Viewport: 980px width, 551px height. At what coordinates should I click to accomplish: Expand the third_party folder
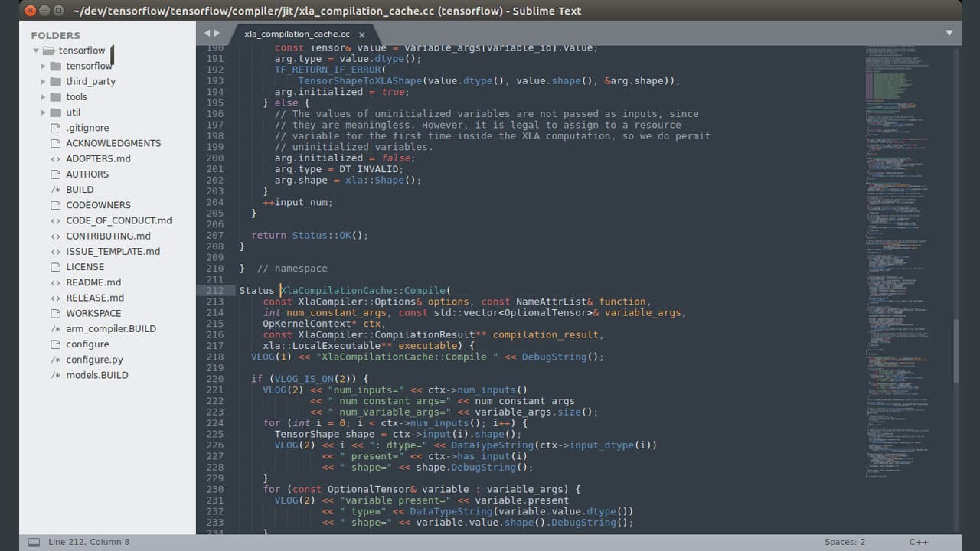44,81
